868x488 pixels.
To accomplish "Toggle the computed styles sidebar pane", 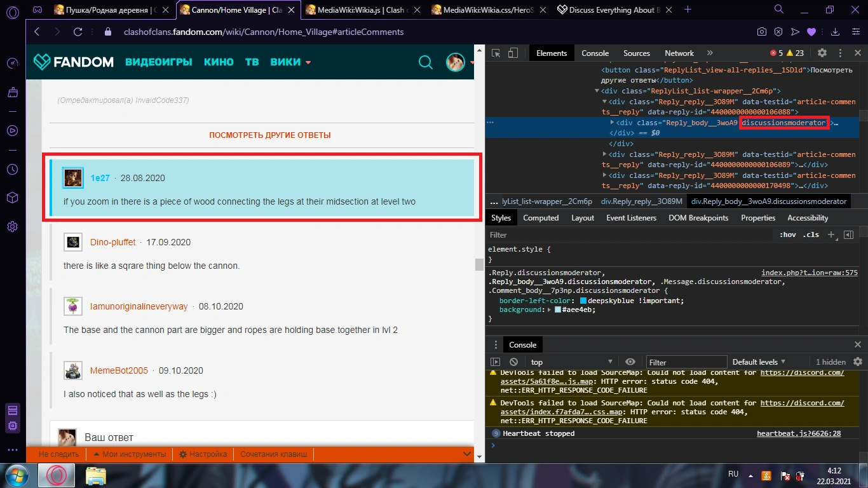I will 848,235.
